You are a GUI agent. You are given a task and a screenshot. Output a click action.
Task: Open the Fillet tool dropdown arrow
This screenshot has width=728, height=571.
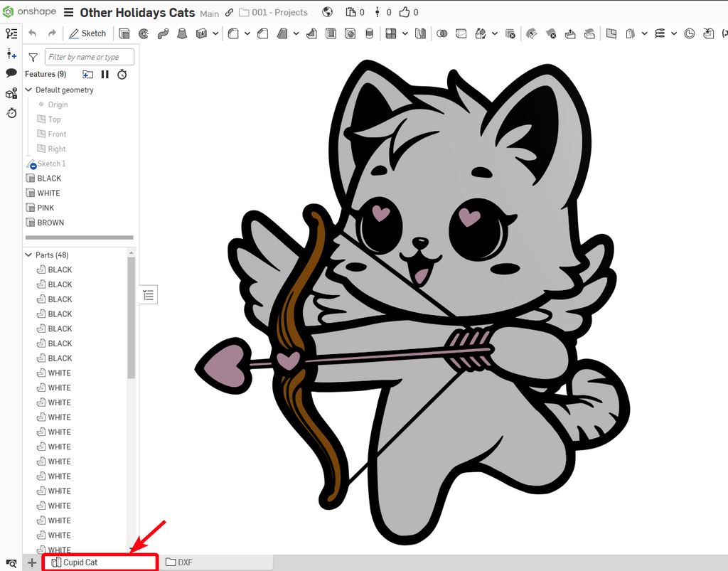point(247,33)
